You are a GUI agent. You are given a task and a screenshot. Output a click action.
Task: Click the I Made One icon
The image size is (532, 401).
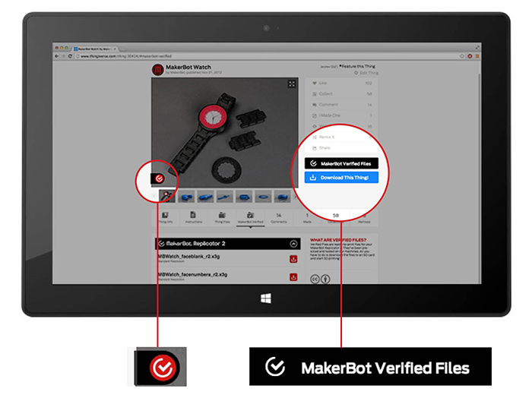pos(315,115)
